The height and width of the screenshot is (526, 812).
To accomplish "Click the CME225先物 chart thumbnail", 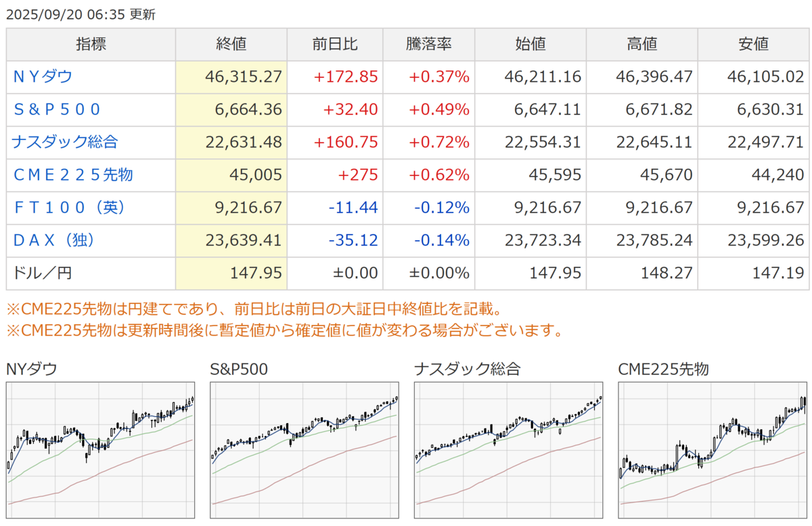I will pos(713,451).
